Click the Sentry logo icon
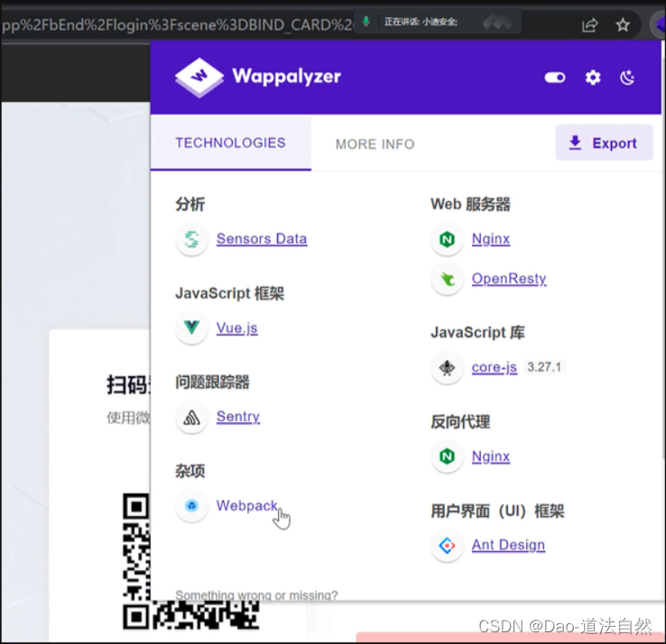 point(192,418)
